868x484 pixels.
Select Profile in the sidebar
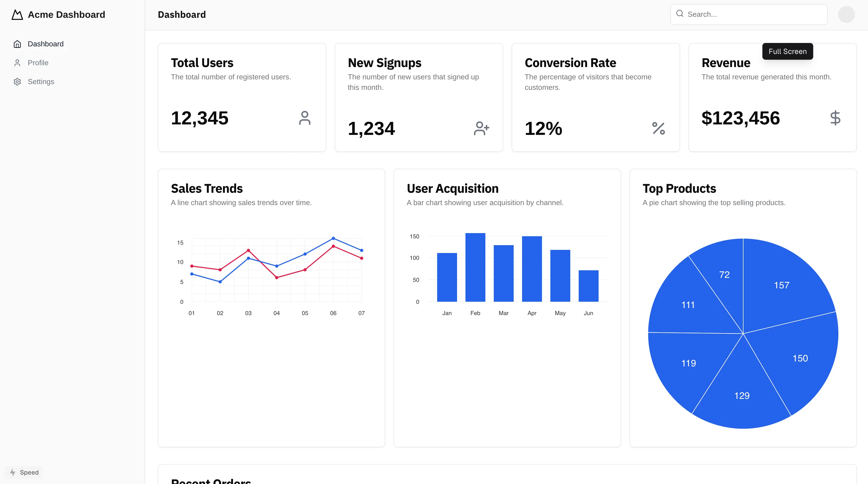click(x=38, y=63)
